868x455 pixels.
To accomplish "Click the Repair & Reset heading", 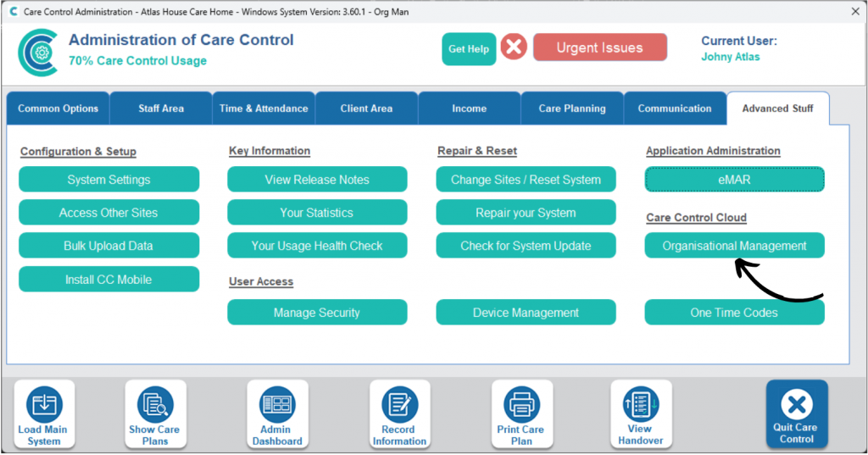I will (477, 151).
